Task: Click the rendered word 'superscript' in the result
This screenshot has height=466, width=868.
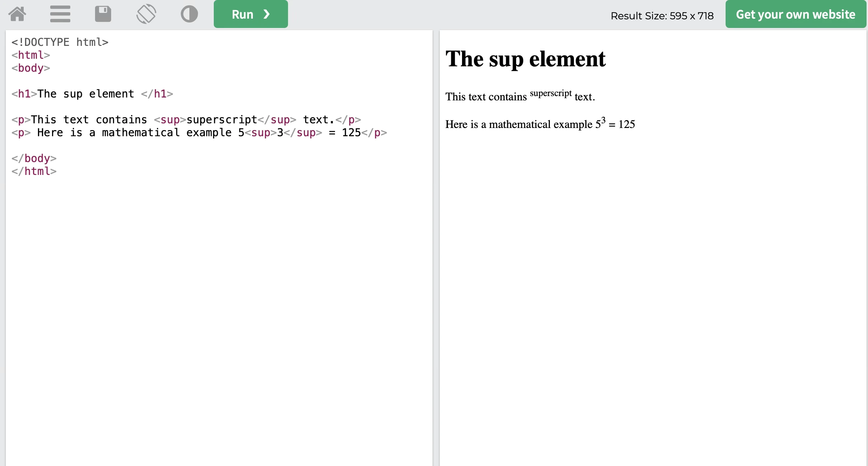Action: [x=551, y=94]
